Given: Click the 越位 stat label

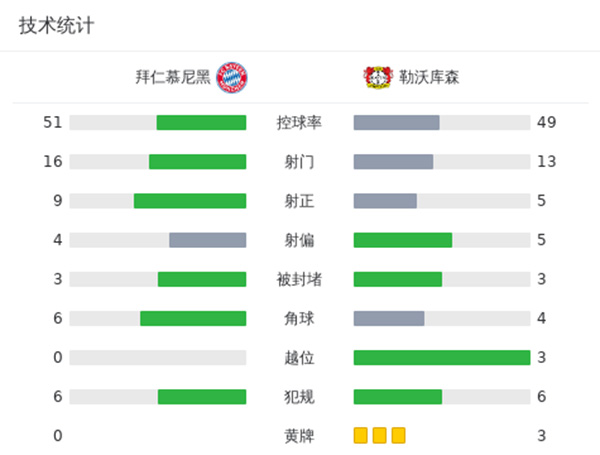Looking at the screenshot, I should click(299, 357).
